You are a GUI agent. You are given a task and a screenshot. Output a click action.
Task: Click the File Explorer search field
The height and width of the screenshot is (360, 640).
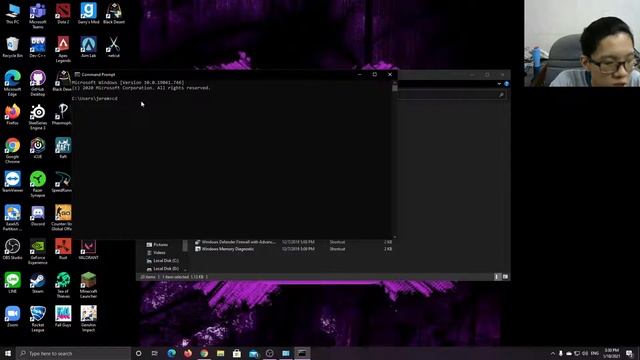point(453,95)
